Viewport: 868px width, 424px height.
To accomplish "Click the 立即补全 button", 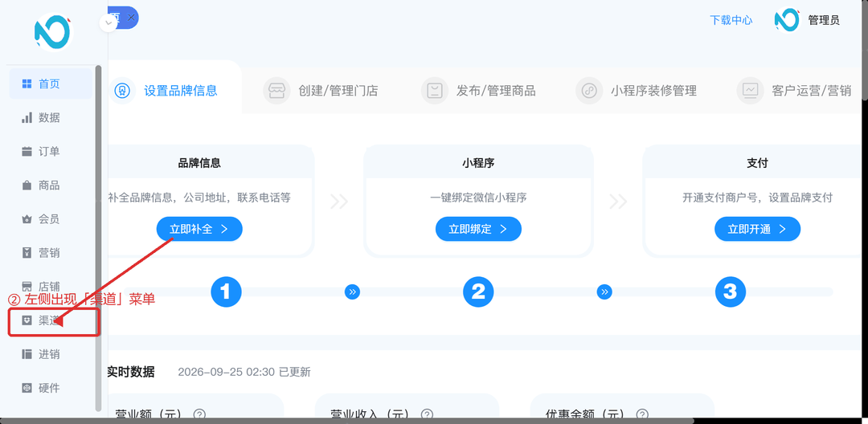I will tap(199, 229).
